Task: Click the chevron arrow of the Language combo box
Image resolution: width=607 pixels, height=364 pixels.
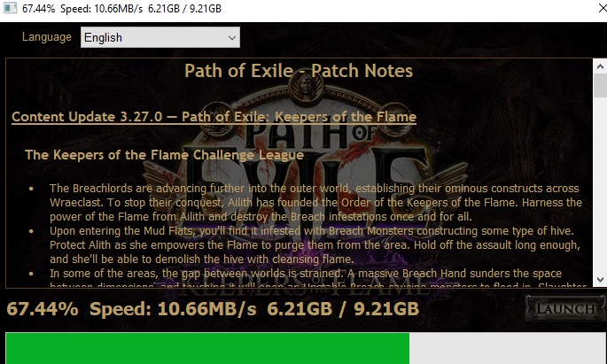Action: point(232,38)
